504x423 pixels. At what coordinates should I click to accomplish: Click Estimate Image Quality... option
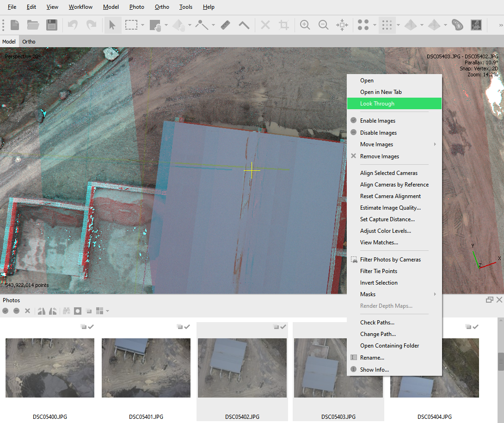pos(390,208)
